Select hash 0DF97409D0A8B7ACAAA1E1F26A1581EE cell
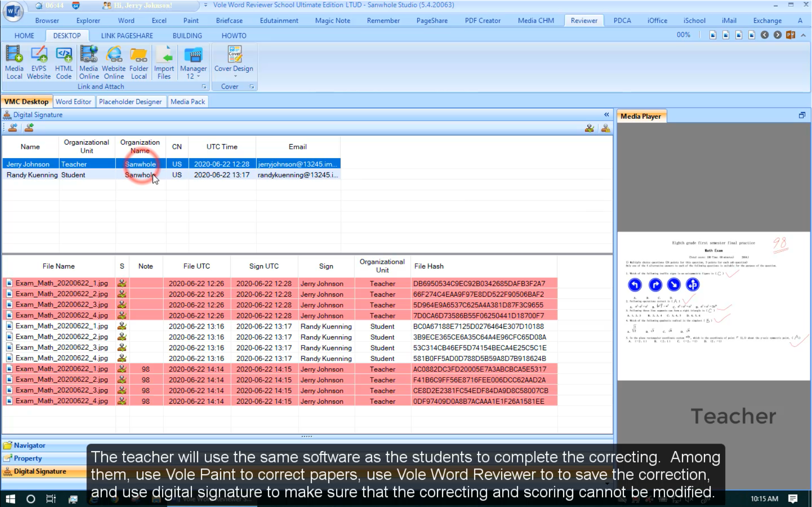Image resolution: width=812 pixels, height=507 pixels. [x=483, y=401]
